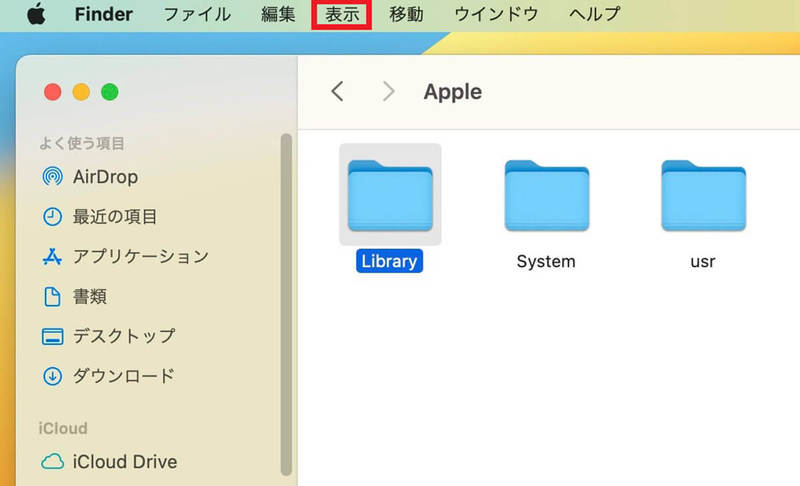
Task: Open the 移動 menu
Action: tap(406, 14)
